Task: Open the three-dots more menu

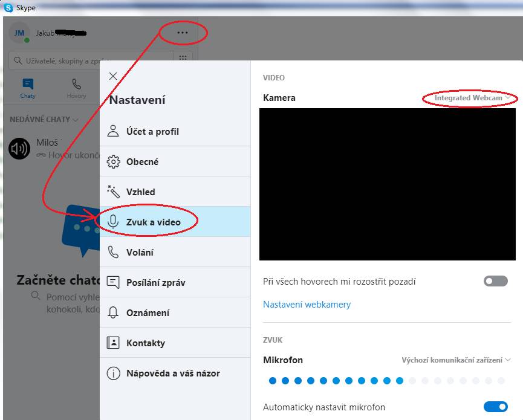Action: click(x=183, y=33)
